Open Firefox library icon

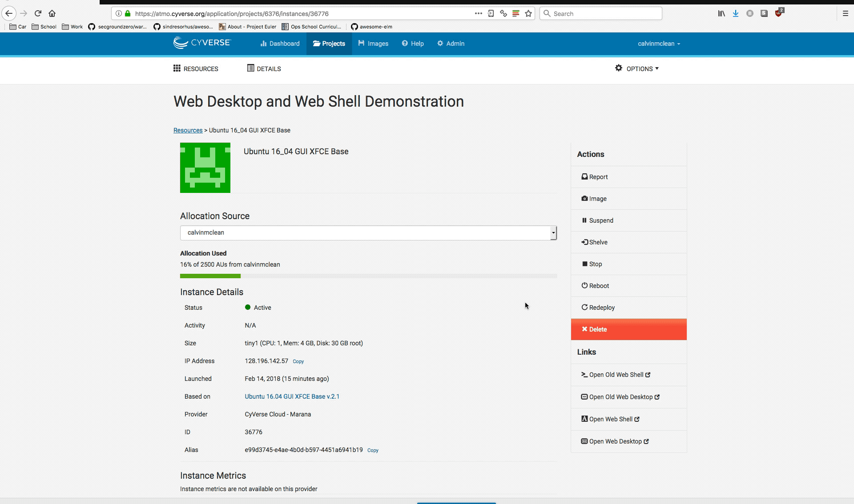coord(721,13)
